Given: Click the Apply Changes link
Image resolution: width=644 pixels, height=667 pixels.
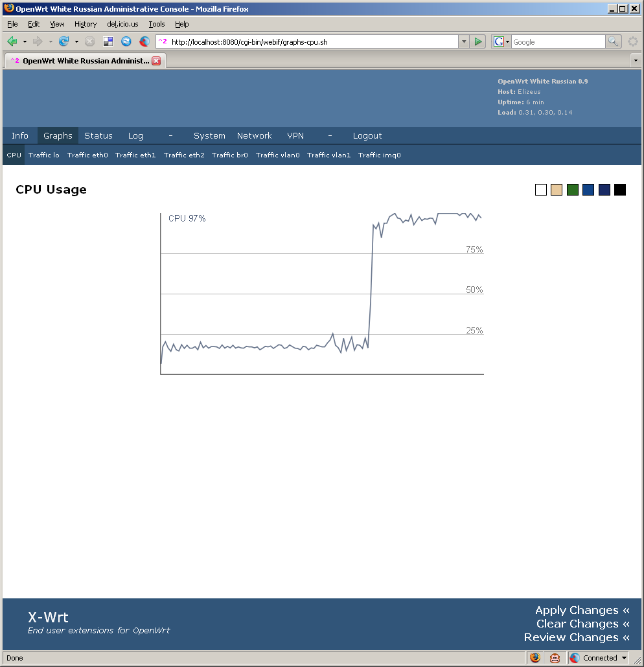Looking at the screenshot, I should click(582, 610).
